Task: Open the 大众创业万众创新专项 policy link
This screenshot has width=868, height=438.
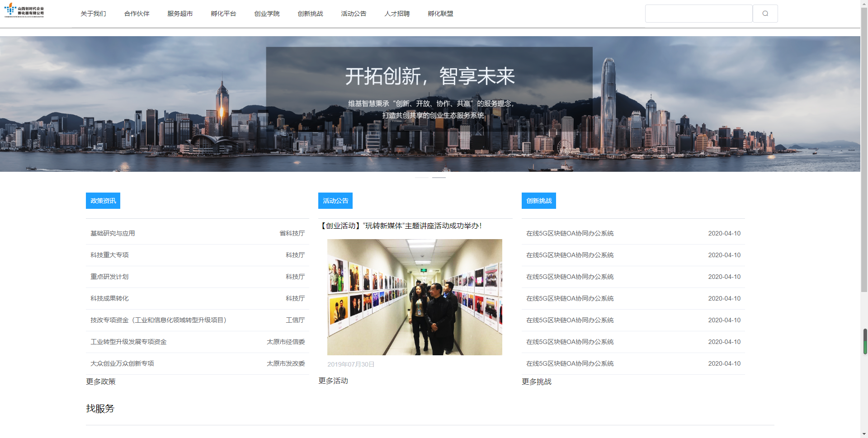Action: (x=122, y=363)
